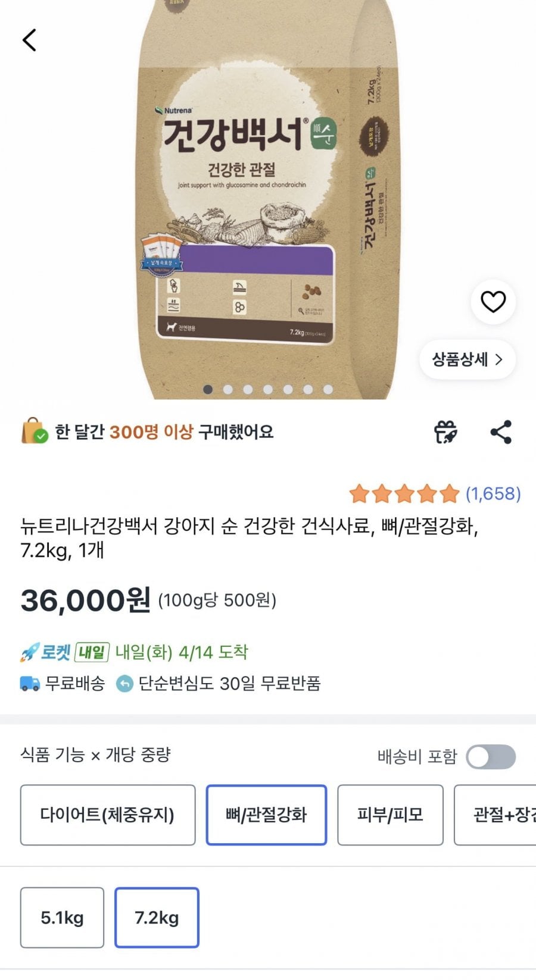The height and width of the screenshot is (980, 536).
Task: Select the 5.1kg weight option
Action: tap(62, 918)
